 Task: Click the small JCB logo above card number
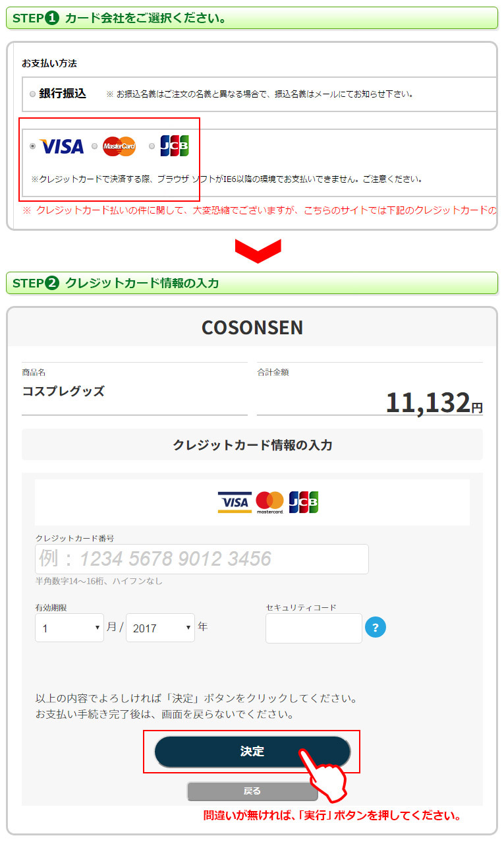(304, 502)
